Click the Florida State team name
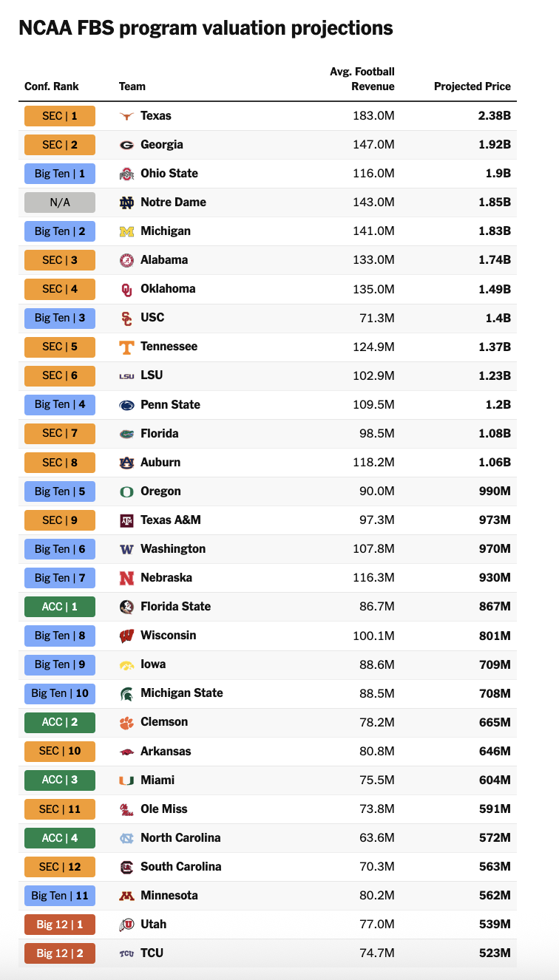This screenshot has height=980, width=559. pyautogui.click(x=176, y=607)
